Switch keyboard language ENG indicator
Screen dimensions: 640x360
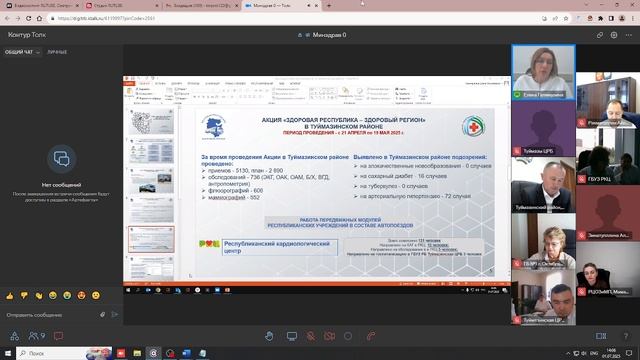pyautogui.click(x=594, y=353)
